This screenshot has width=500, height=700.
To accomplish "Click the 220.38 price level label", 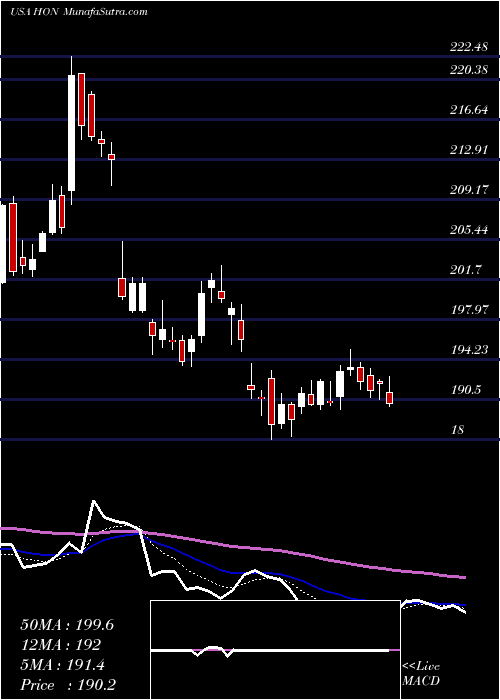I will pyautogui.click(x=469, y=70).
